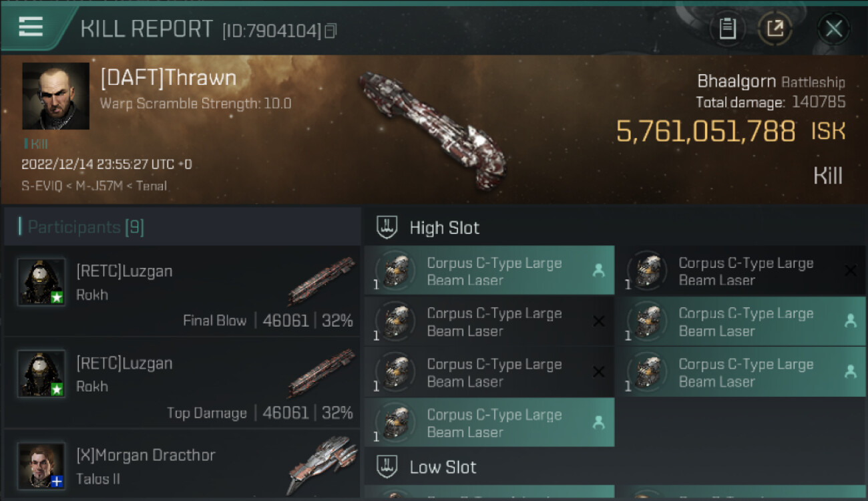Copy the kill report ID number
868x501 pixels.
[331, 31]
